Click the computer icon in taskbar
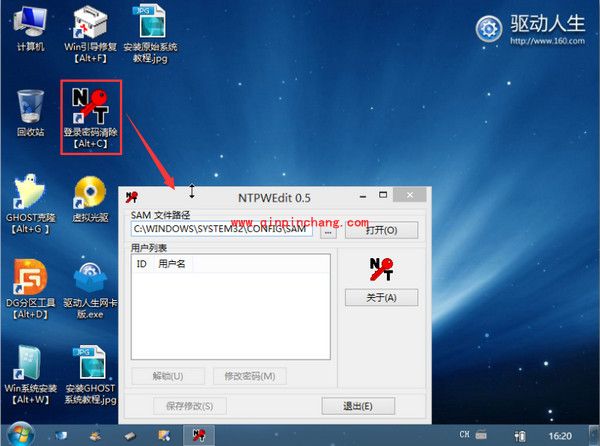Viewport: 600px width, 446px height. [61, 435]
